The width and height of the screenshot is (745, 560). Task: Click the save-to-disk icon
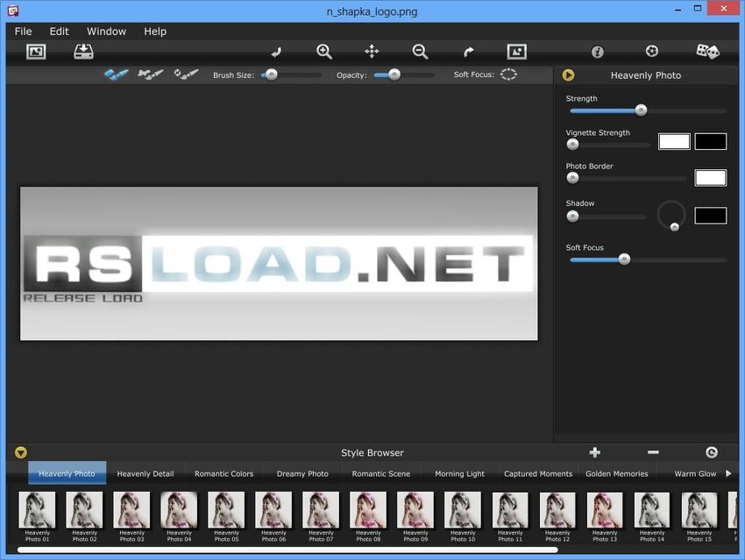tap(83, 52)
